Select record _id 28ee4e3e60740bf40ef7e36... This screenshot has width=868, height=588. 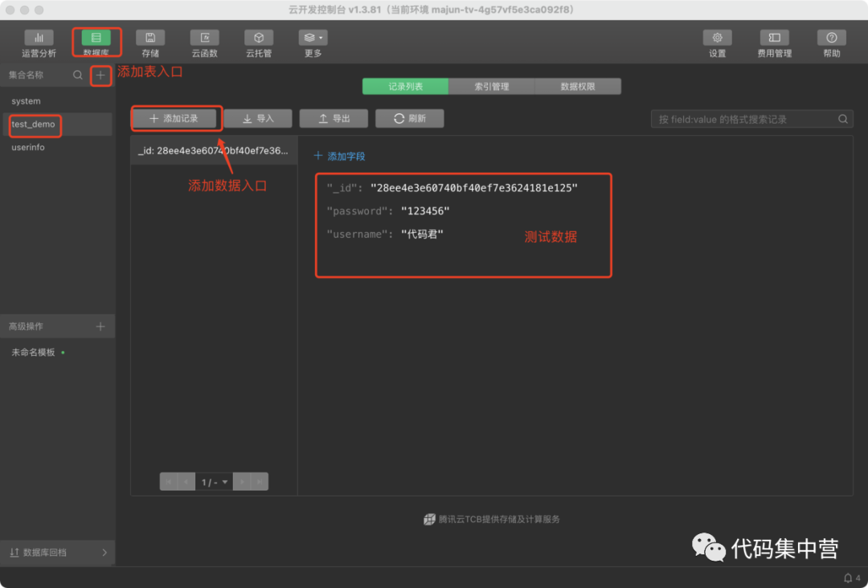(x=215, y=150)
